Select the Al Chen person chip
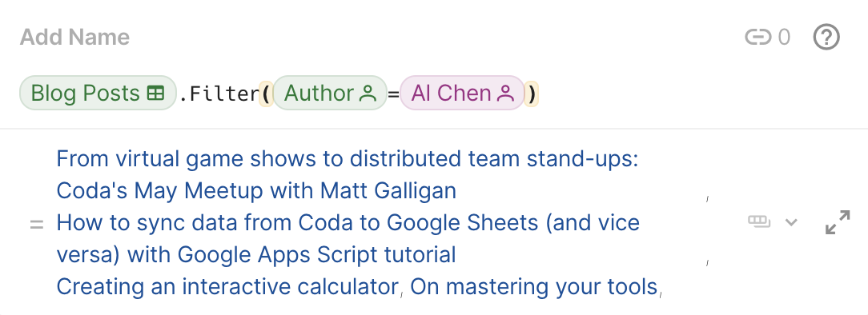Viewport: 868px width, 315px height. click(462, 93)
